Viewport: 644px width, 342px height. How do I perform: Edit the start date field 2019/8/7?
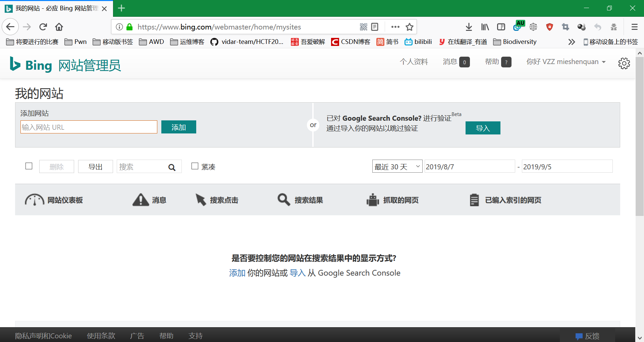(470, 166)
